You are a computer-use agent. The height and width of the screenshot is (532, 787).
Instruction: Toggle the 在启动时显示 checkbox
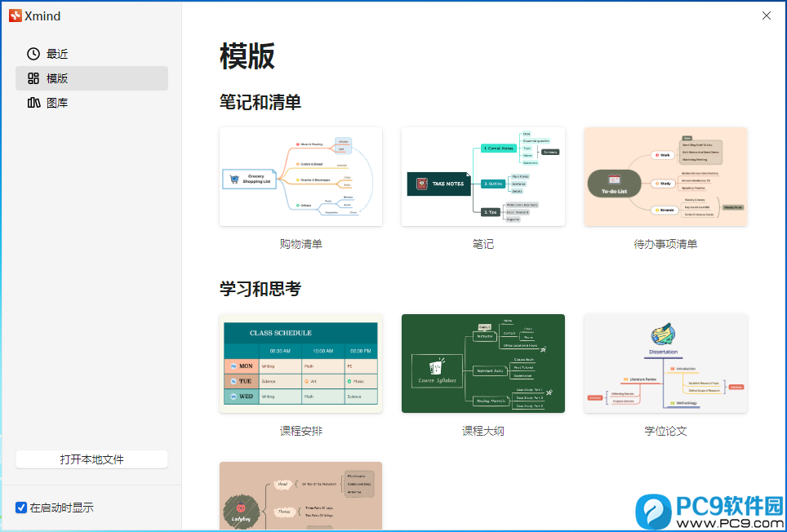point(21,508)
